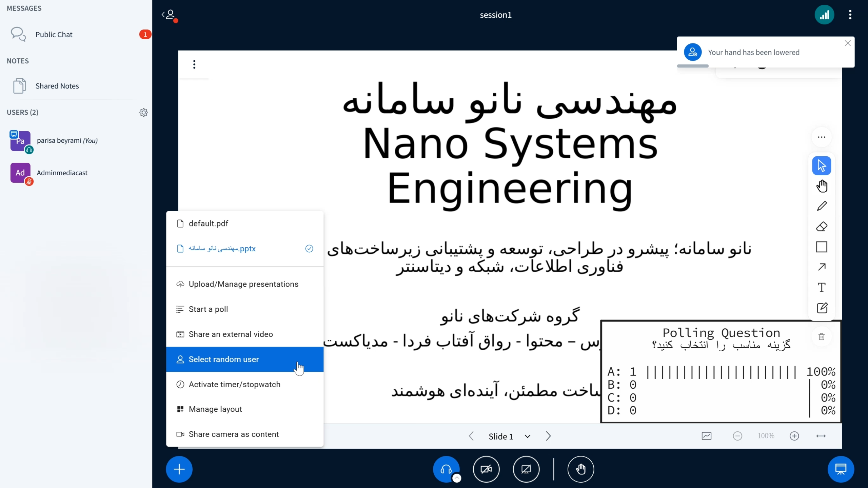Image resolution: width=868 pixels, height=488 pixels.
Task: Open the Slide 1 dropdown
Action: pos(509,436)
